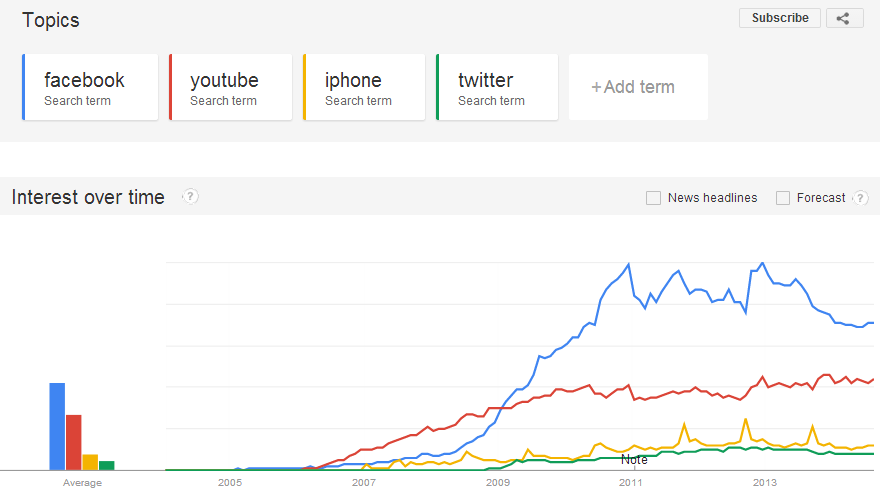The height and width of the screenshot is (497, 885).
Task: Click the 2013 year label on axis
Action: point(765,483)
